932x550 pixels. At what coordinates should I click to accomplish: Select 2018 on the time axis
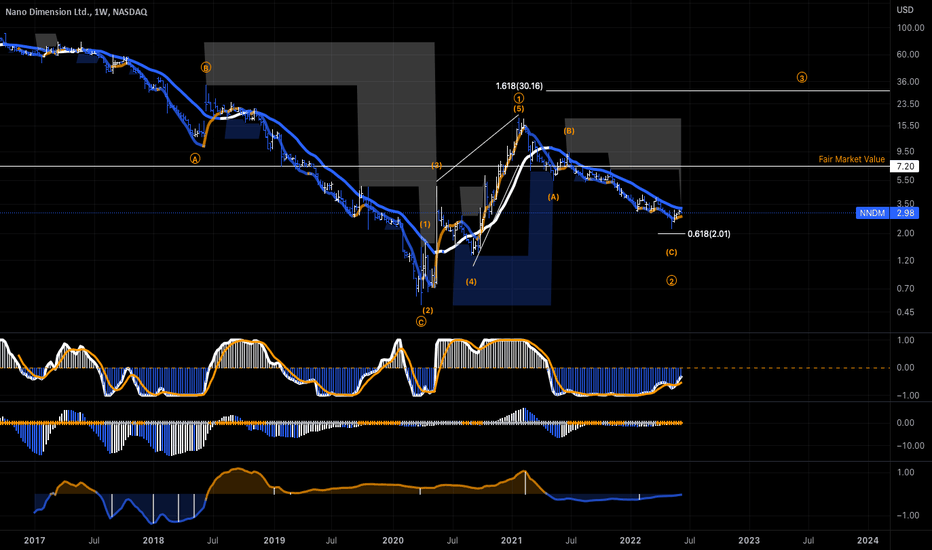point(153,540)
